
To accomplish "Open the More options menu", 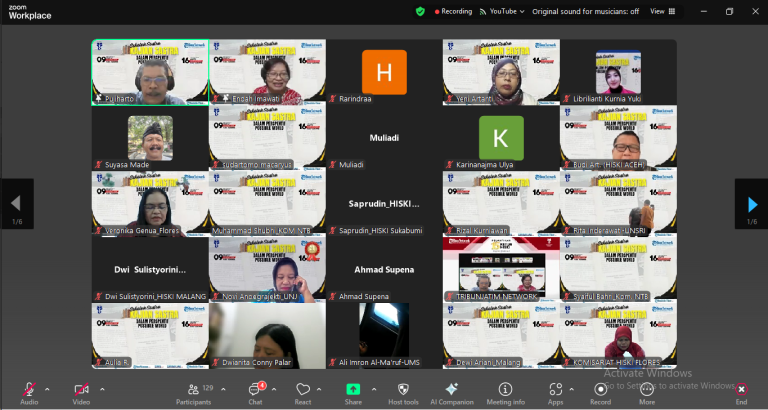I will 647,389.
